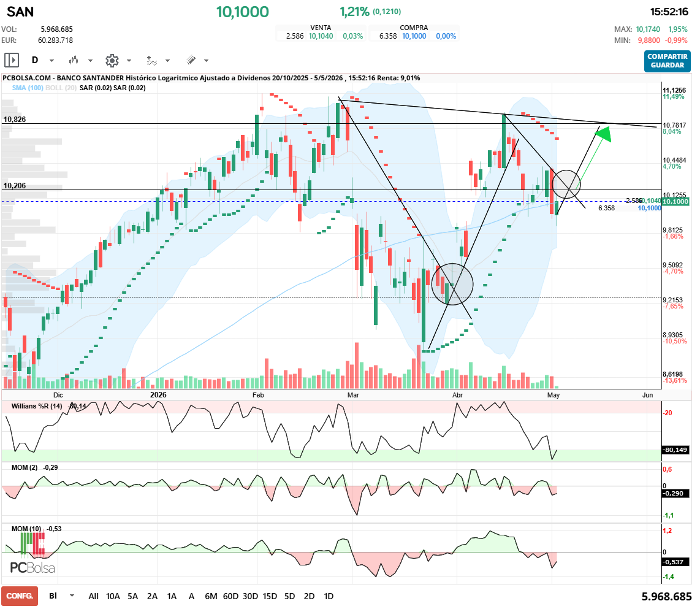The image size is (700, 609).
Task: Open the CONFG. button
Action: tap(20, 596)
